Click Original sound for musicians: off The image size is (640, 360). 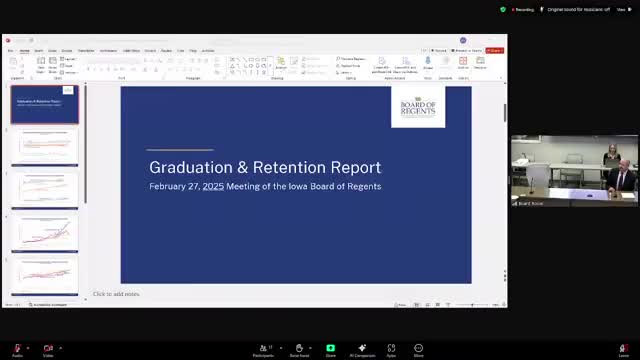(575, 9)
